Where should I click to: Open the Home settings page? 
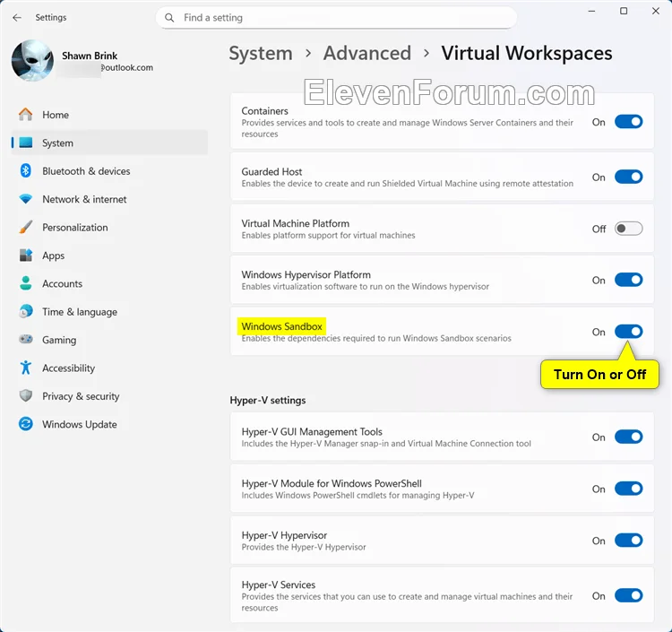pos(109,115)
